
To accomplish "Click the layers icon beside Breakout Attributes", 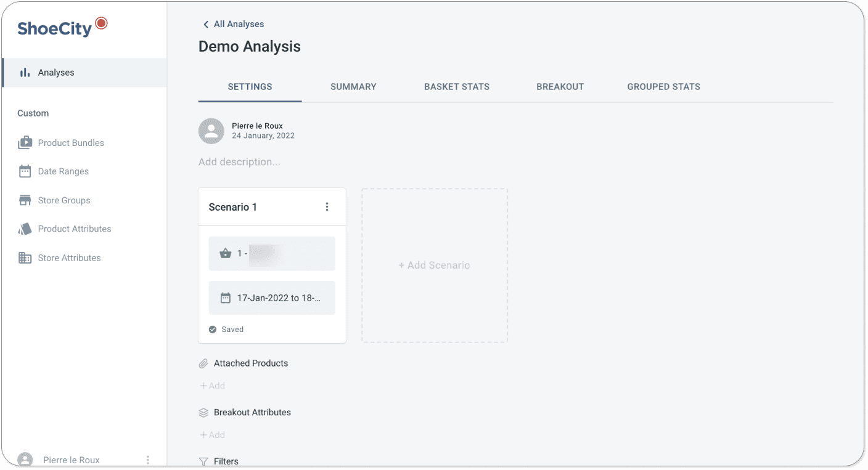I will point(203,412).
